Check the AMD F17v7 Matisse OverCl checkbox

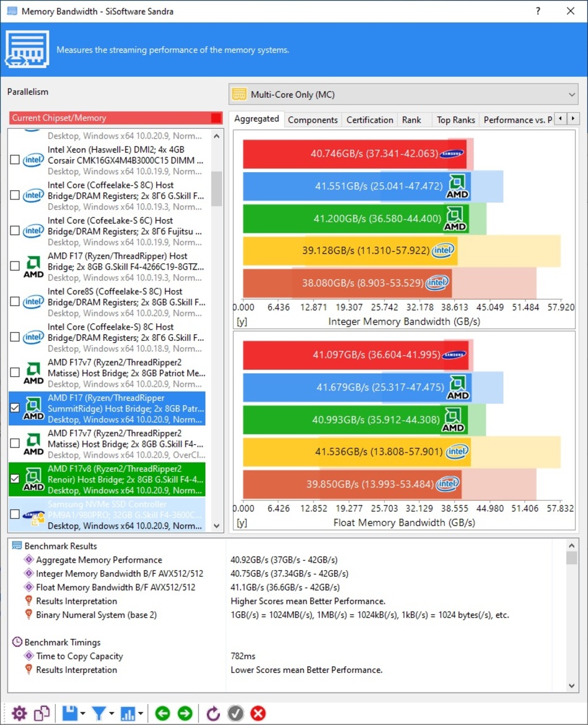(x=15, y=444)
